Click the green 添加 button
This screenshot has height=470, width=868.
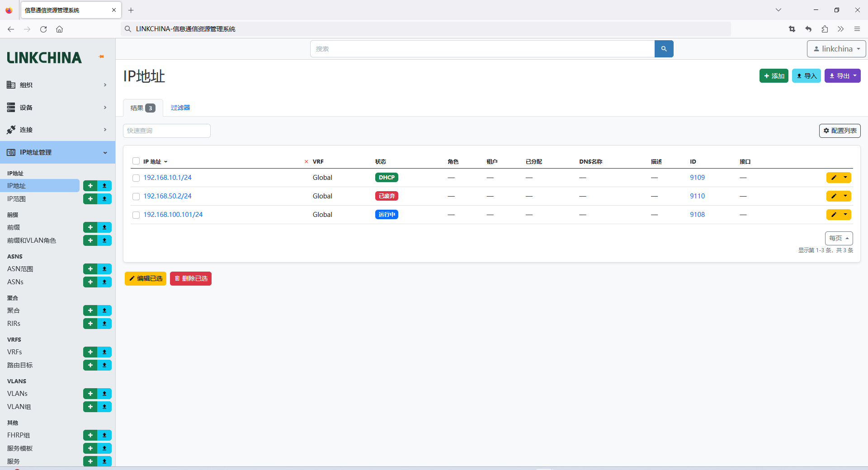[x=774, y=76]
